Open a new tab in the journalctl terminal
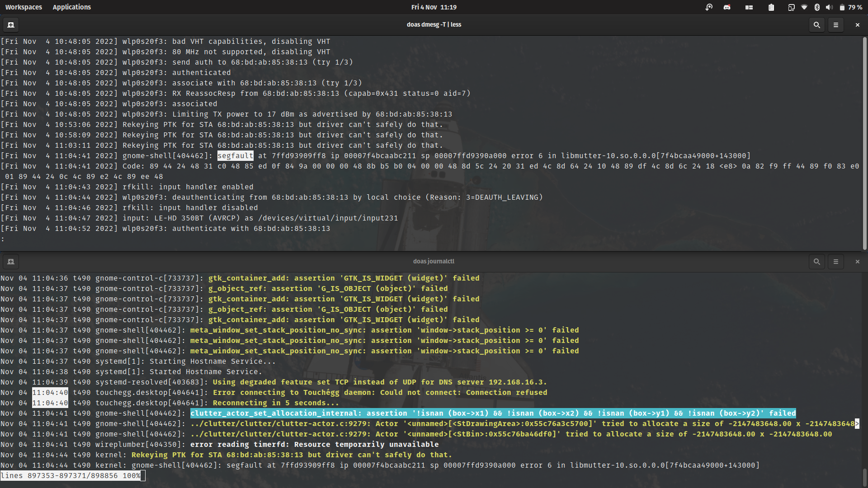Image resolution: width=868 pixels, height=488 pixels. (10, 262)
